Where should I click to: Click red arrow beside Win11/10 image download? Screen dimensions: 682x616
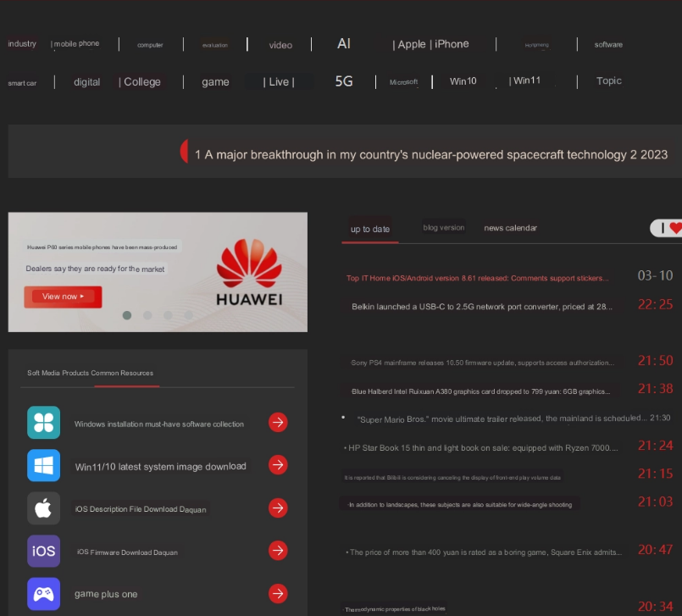point(278,464)
